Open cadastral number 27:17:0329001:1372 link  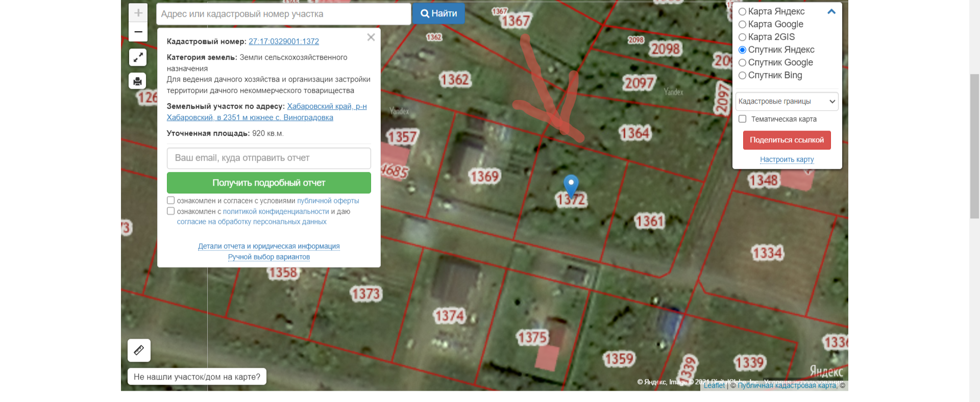point(284,41)
